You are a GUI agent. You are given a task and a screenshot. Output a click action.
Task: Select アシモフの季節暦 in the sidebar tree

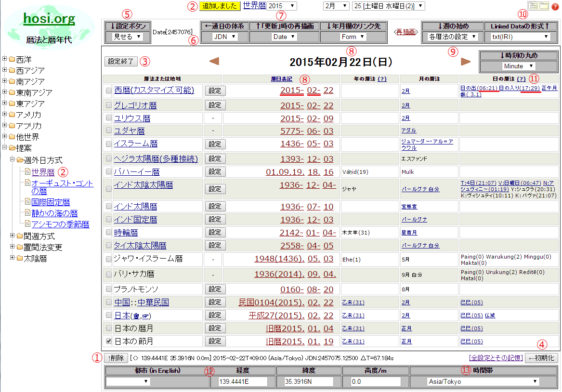pyautogui.click(x=60, y=224)
